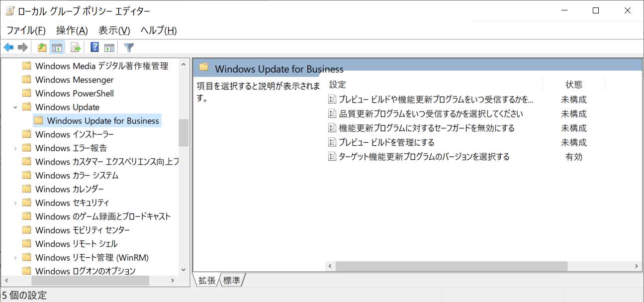Click settings list scroll right arrow
The width and height of the screenshot is (644, 302).
[x=637, y=267]
